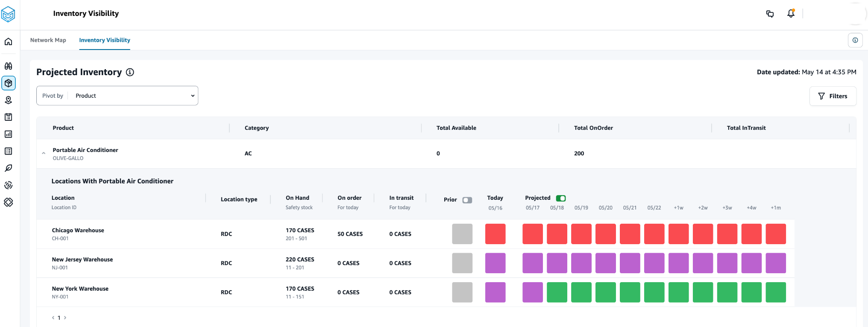Viewport: 868px width, 327px height.
Task: Enable the Prior toggle
Action: coord(467,200)
